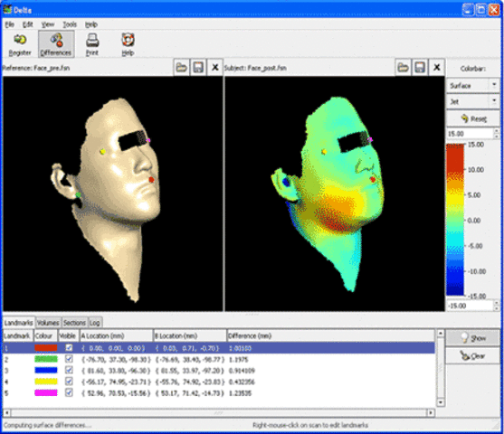504x434 pixels.
Task: Select difference value 1.1975 in row 2
Action: (x=238, y=360)
